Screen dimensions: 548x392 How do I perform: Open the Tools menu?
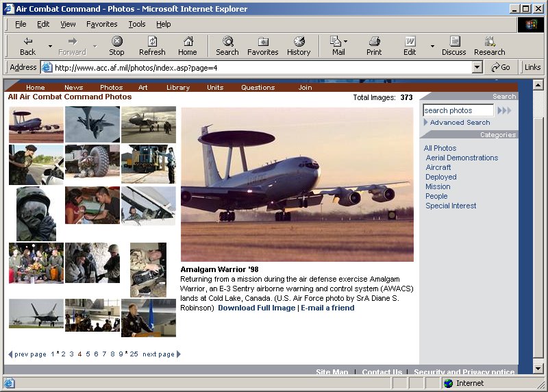click(x=137, y=24)
